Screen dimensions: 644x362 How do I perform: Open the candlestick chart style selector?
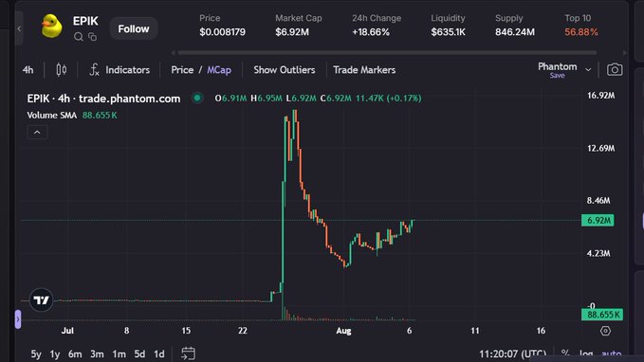(x=62, y=70)
